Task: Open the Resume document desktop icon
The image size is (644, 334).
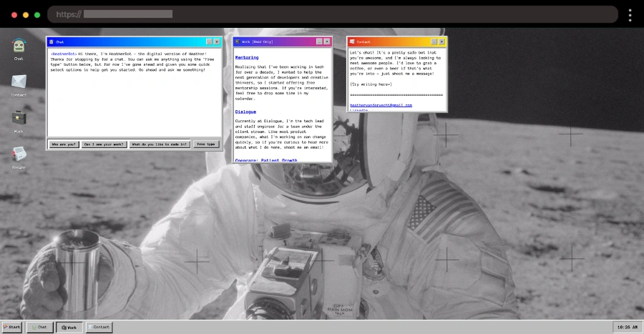Action: pyautogui.click(x=19, y=154)
